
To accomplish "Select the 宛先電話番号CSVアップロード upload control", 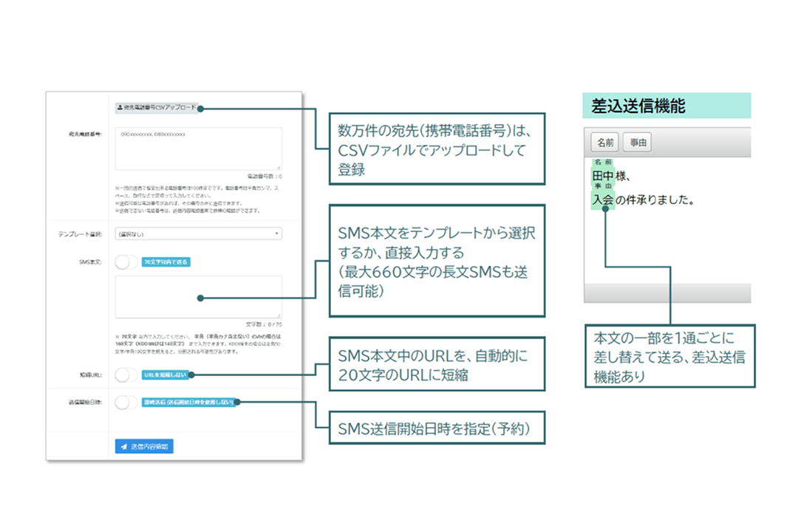I will pos(157,106).
